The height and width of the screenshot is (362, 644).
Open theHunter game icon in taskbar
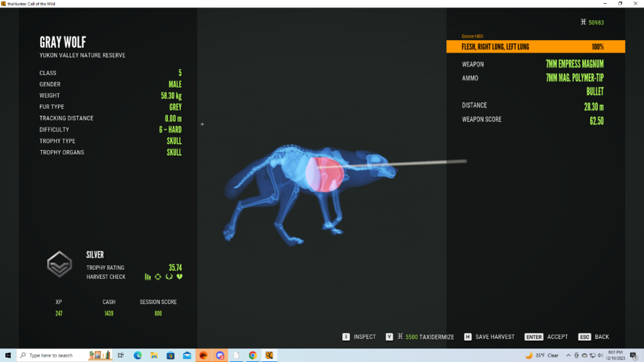269,355
